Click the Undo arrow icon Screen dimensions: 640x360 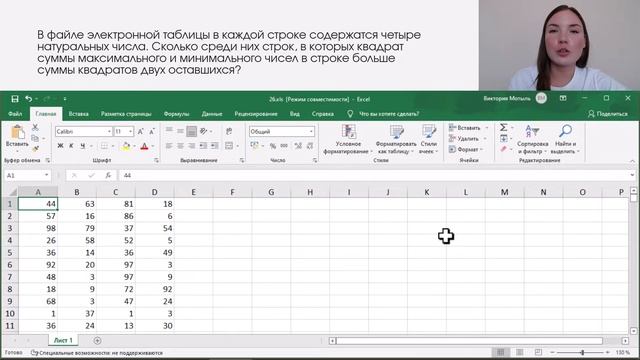pyautogui.click(x=28, y=99)
